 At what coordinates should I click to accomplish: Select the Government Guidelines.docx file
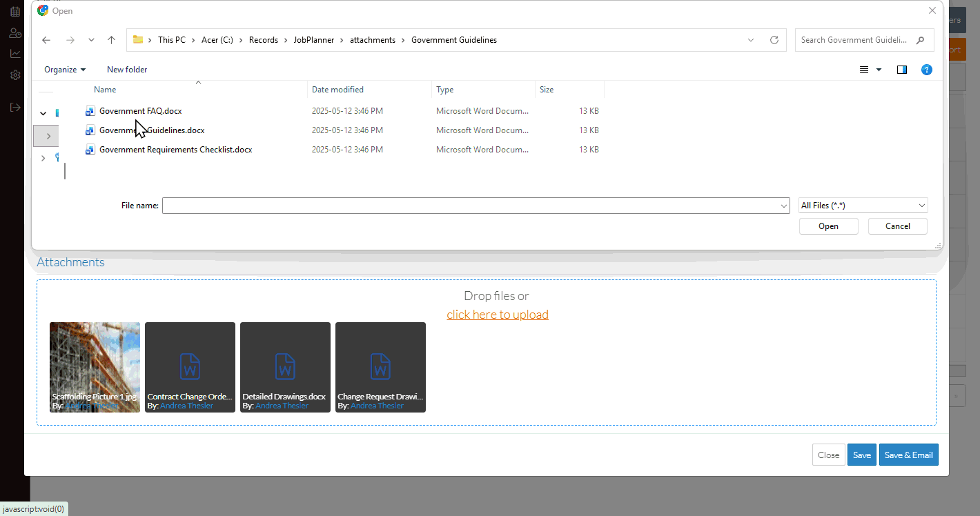[152, 130]
